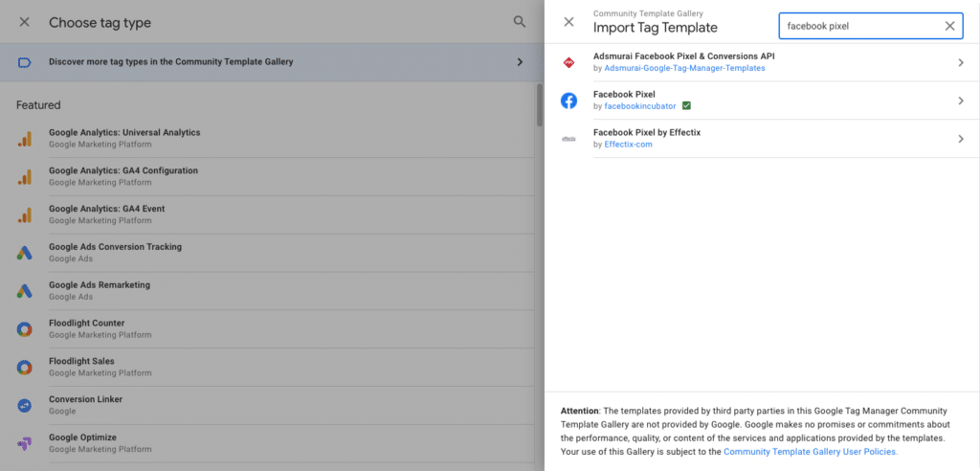Open Effectix-com author link
This screenshot has height=471, width=980.
628,145
